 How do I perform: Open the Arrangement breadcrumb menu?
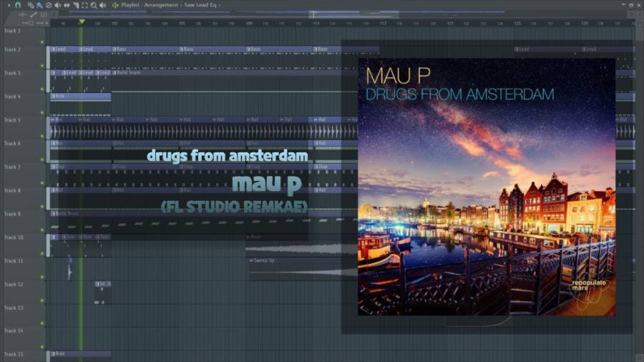pos(161,5)
